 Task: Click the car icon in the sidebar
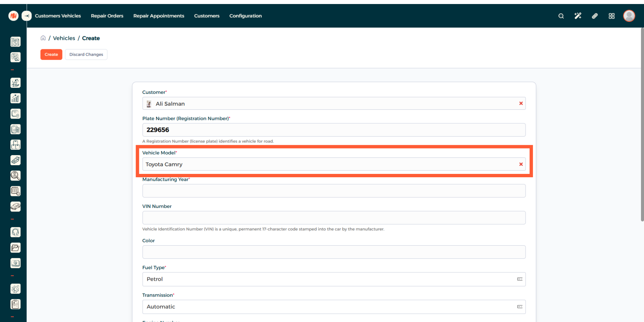[15, 206]
